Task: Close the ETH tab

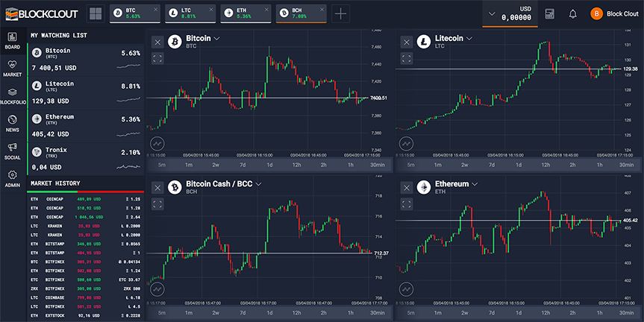Action: click(x=266, y=10)
